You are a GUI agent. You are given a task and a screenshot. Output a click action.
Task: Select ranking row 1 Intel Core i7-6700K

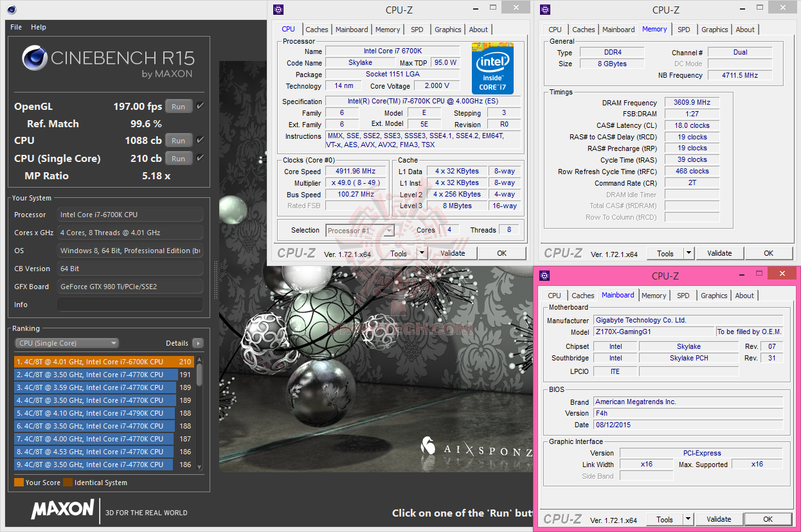(104, 362)
